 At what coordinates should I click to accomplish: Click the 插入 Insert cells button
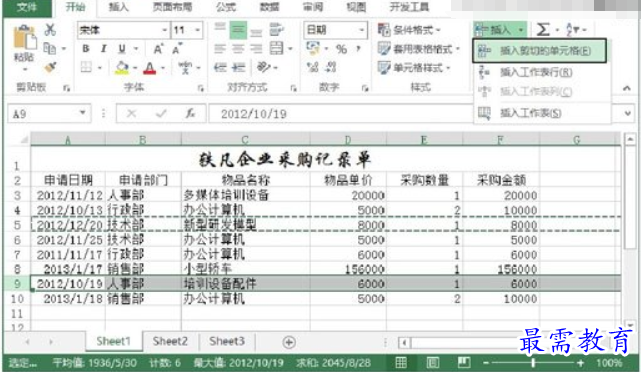pyautogui.click(x=500, y=30)
